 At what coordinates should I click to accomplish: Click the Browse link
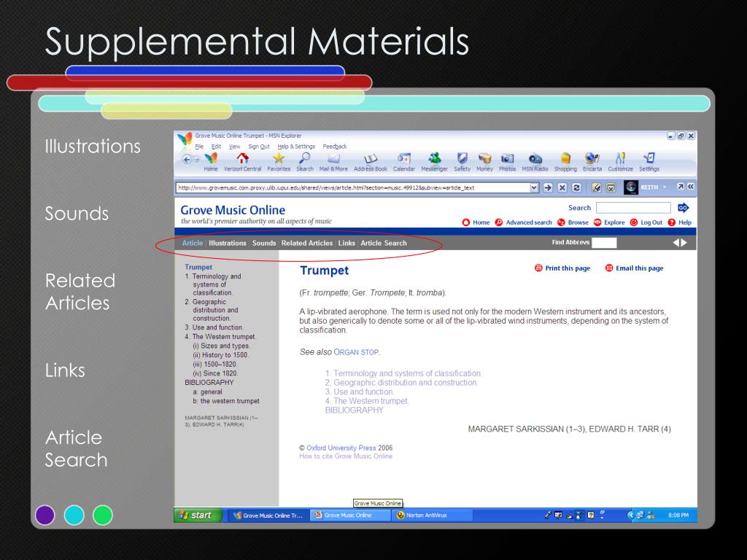point(573,222)
